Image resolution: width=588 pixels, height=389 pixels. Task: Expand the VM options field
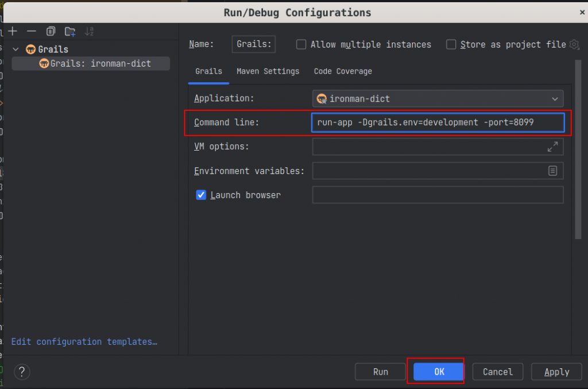[x=552, y=147]
